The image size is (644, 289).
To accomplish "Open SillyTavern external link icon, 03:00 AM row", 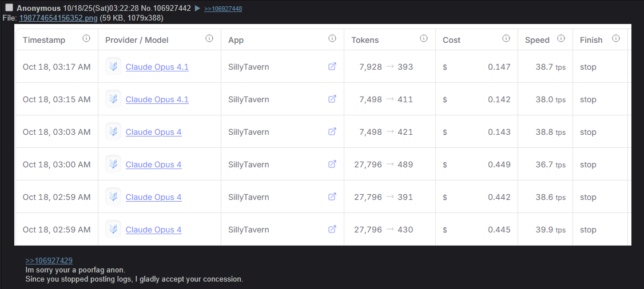I will [332, 164].
